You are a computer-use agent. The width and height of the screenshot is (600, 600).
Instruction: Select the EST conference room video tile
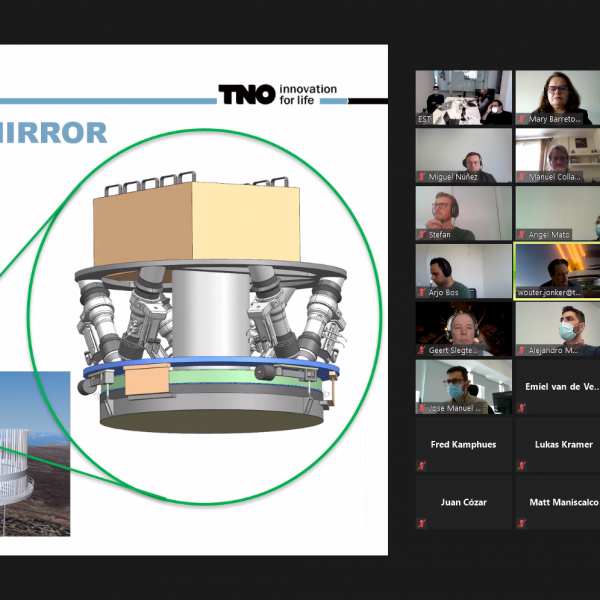[x=463, y=97]
